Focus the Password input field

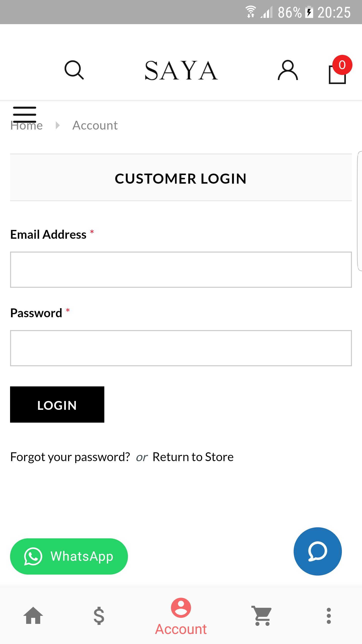(x=181, y=348)
